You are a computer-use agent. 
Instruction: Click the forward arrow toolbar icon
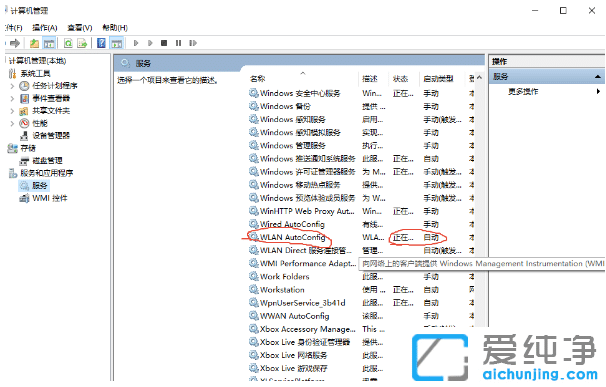pyautogui.click(x=15, y=43)
